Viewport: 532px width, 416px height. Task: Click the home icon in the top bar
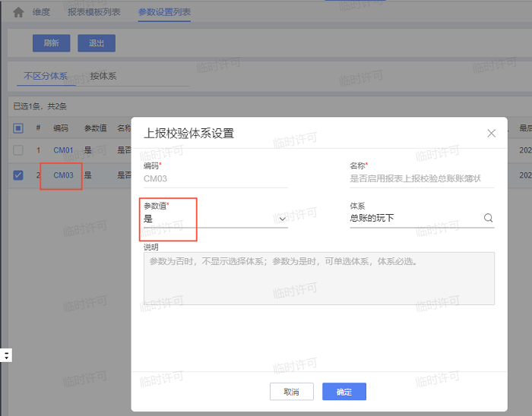point(18,12)
